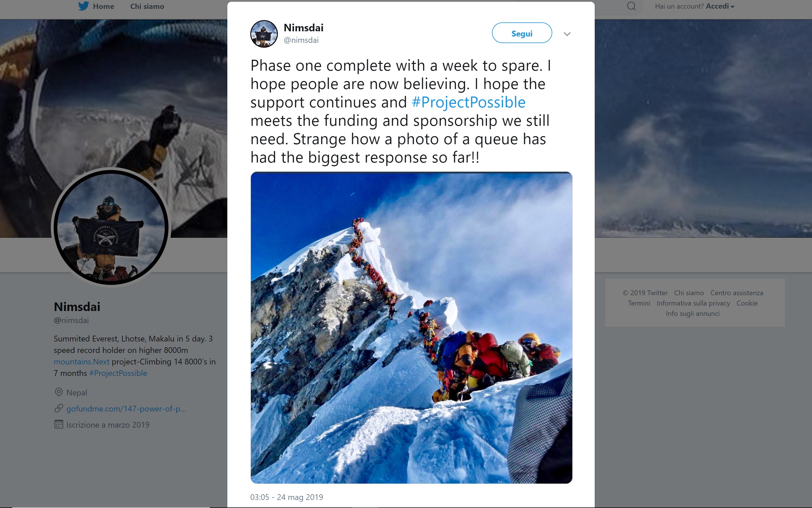
Task: Open Centro assistenza footer link
Action: pos(737,293)
